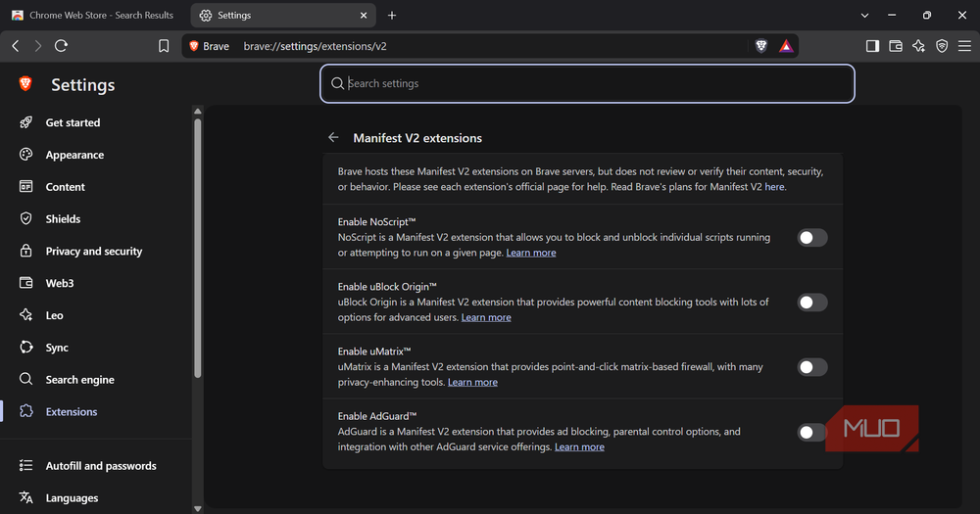980x514 pixels.
Task: Click the 'Enable AdGuard™' label text
Action: (x=377, y=416)
